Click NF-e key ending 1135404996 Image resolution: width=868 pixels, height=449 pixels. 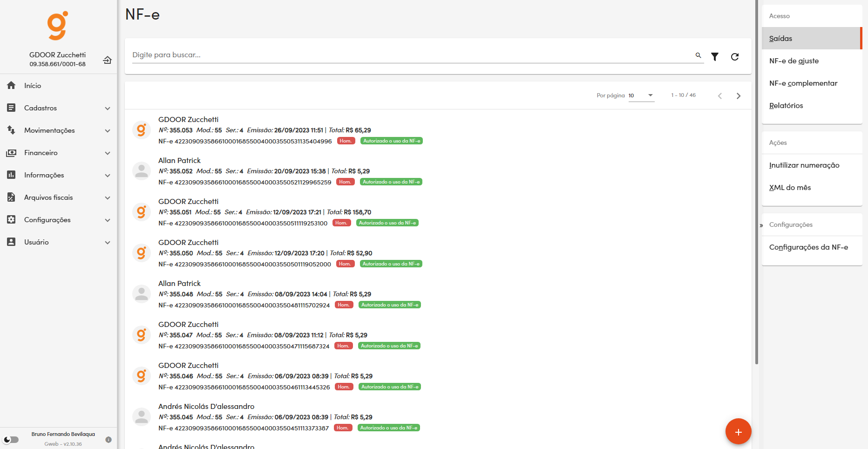point(245,141)
